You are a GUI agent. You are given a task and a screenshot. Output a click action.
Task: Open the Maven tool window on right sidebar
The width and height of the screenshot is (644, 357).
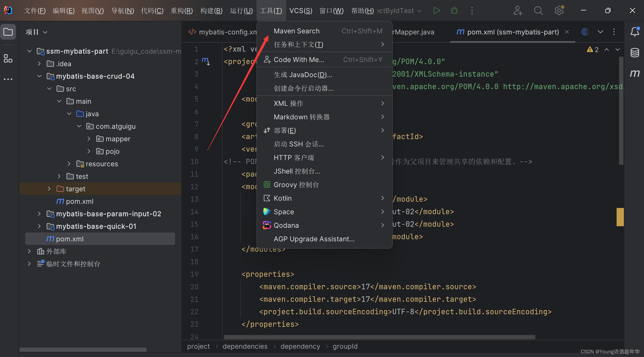click(x=635, y=73)
